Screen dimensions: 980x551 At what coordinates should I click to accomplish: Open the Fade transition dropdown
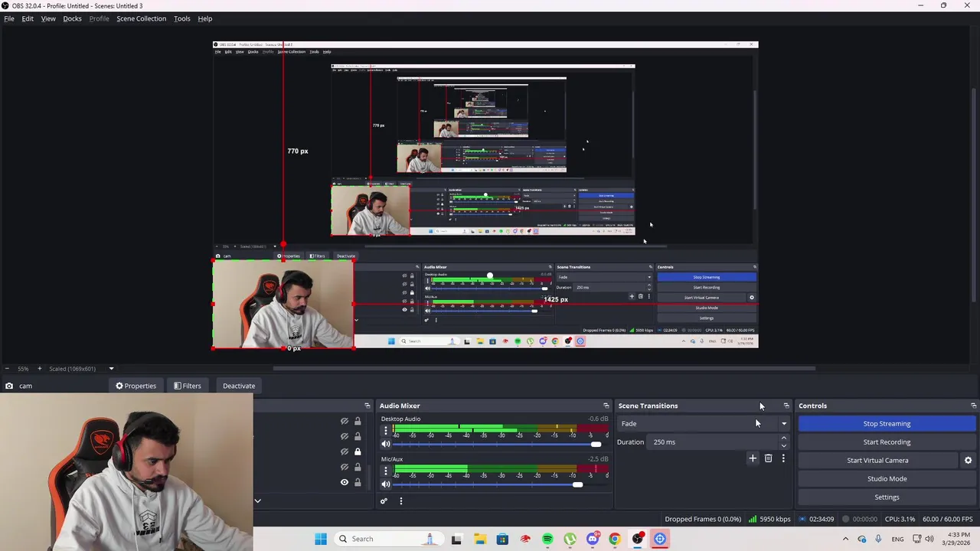click(704, 423)
